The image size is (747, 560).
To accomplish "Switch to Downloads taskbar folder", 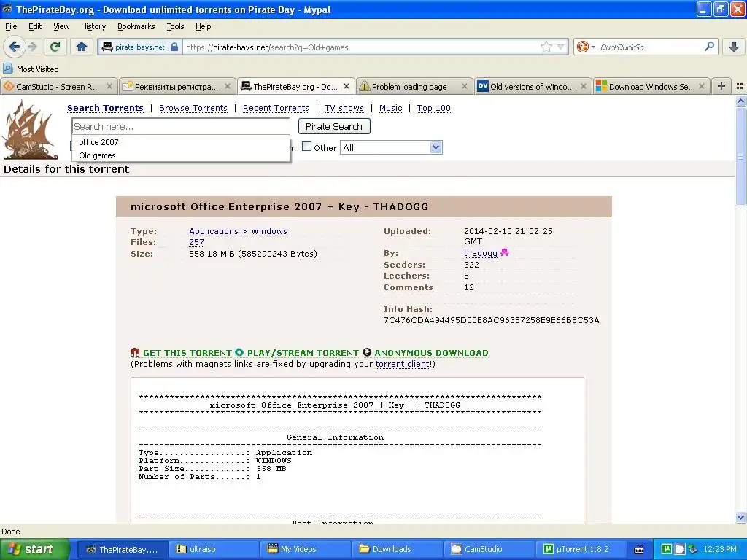I will click(398, 549).
